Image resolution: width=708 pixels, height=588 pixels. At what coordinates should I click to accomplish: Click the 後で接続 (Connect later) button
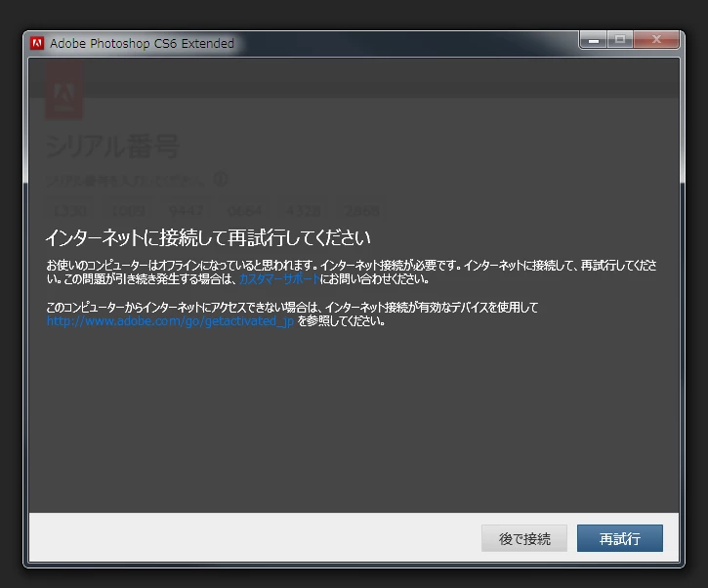(524, 538)
